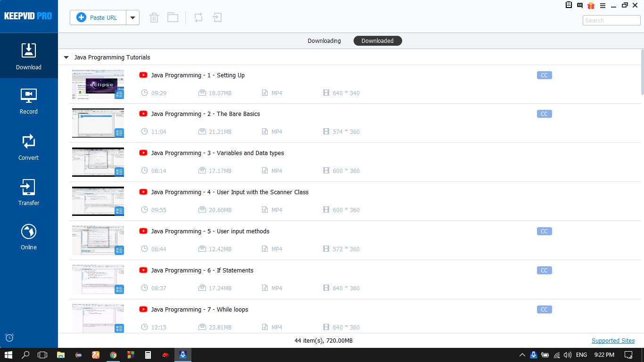Click the convert arrows toolbar icon
Image resolution: width=644 pixels, height=362 pixels.
tap(198, 18)
